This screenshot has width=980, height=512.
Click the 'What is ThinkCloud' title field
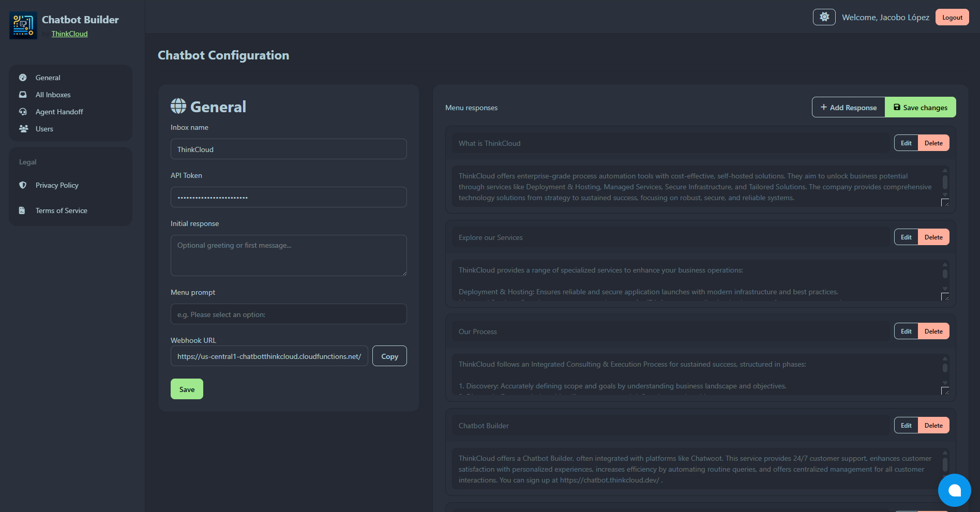[671, 143]
